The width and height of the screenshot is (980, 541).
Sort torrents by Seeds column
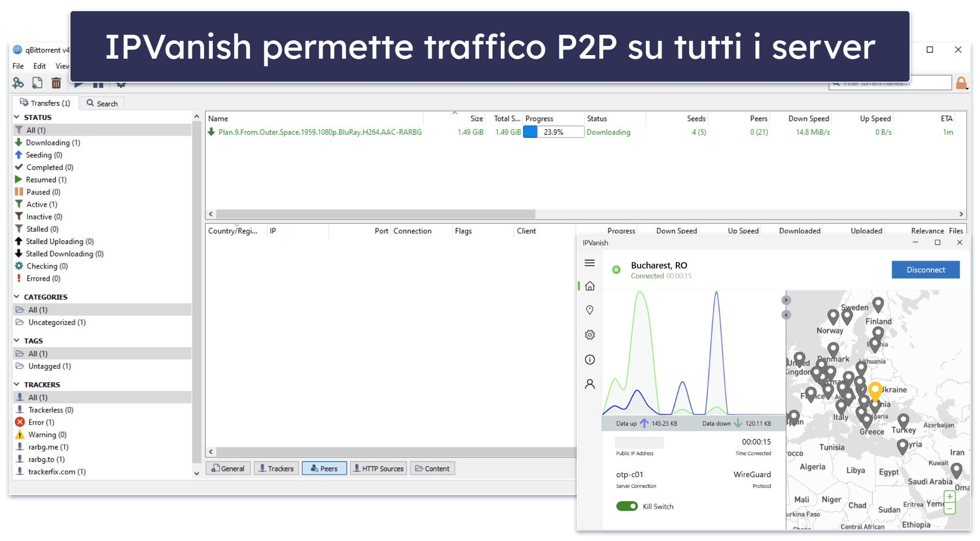(x=696, y=118)
